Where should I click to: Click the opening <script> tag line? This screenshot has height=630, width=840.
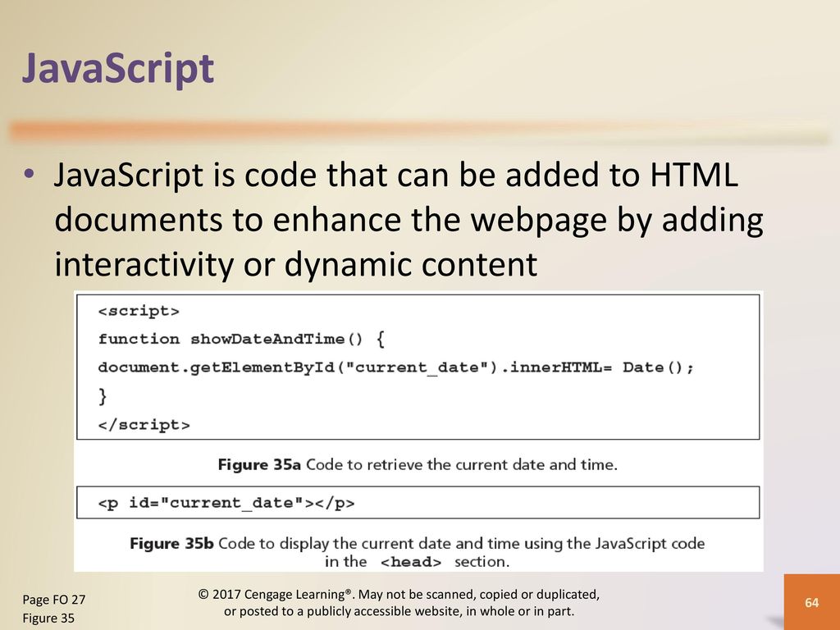pyautogui.click(x=139, y=311)
